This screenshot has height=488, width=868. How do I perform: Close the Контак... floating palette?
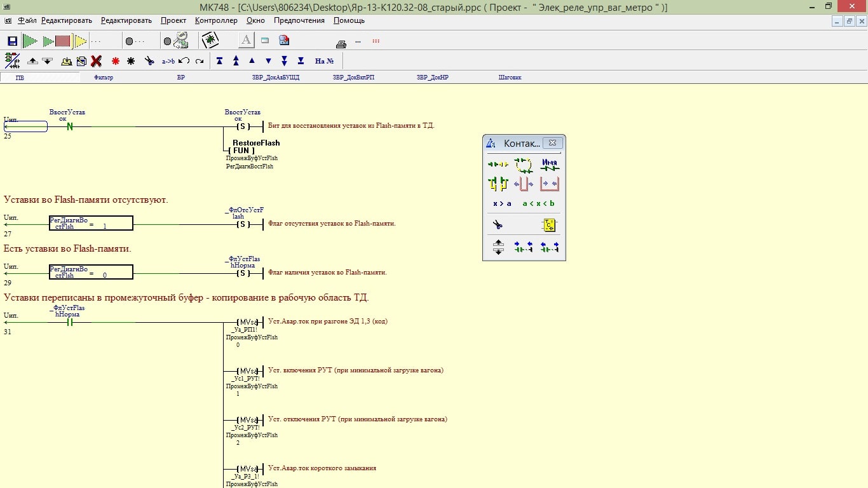[x=553, y=143]
